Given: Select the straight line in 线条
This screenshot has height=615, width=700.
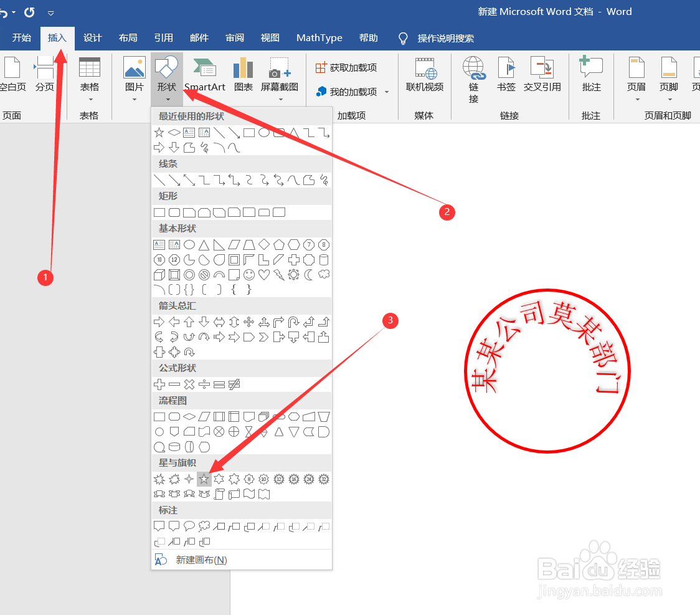Looking at the screenshot, I should (159, 180).
